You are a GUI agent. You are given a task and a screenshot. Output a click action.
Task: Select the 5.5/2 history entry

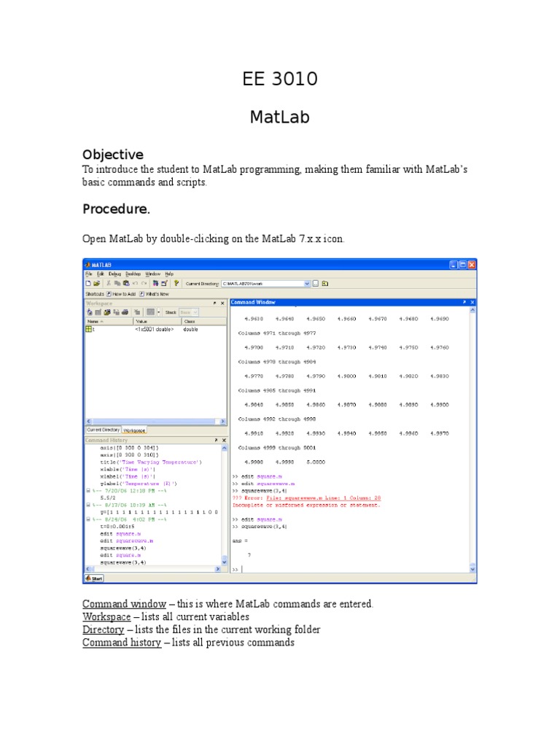pos(108,498)
